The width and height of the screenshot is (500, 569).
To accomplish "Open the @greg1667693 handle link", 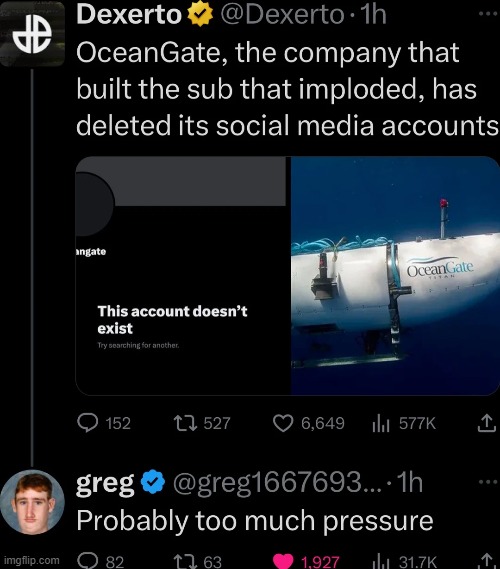I will (277, 482).
